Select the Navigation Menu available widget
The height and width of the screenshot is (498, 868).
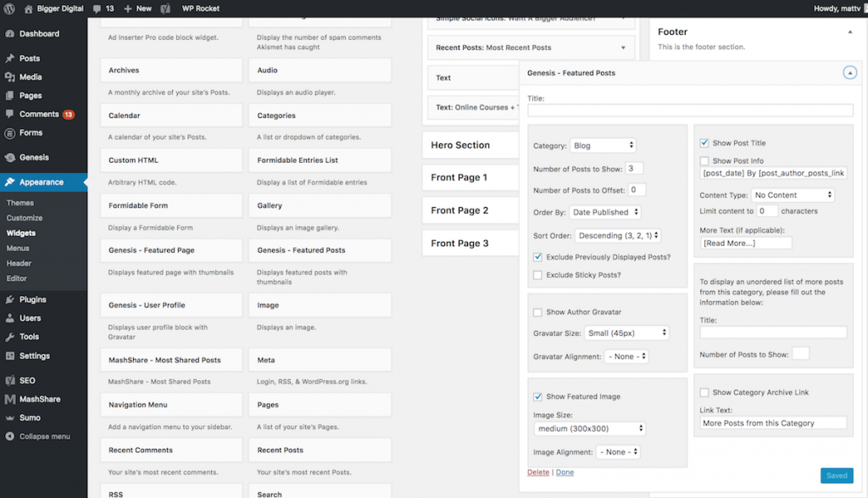click(x=171, y=405)
